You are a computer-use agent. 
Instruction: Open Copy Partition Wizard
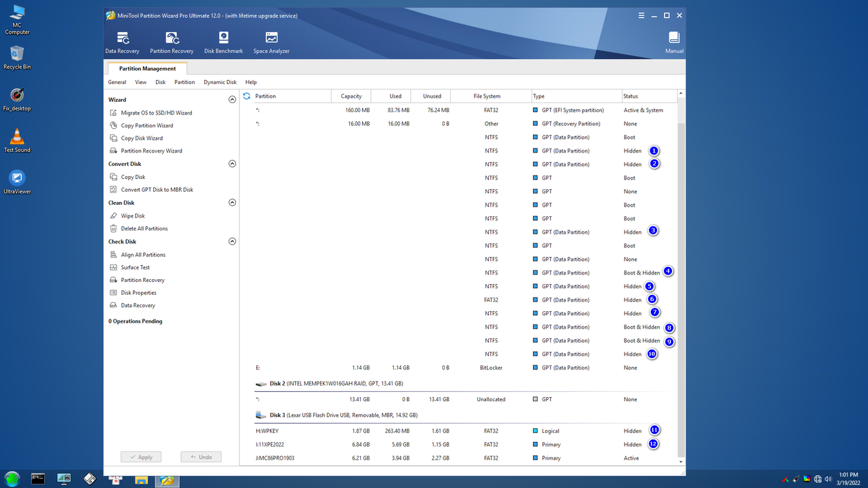tap(142, 125)
